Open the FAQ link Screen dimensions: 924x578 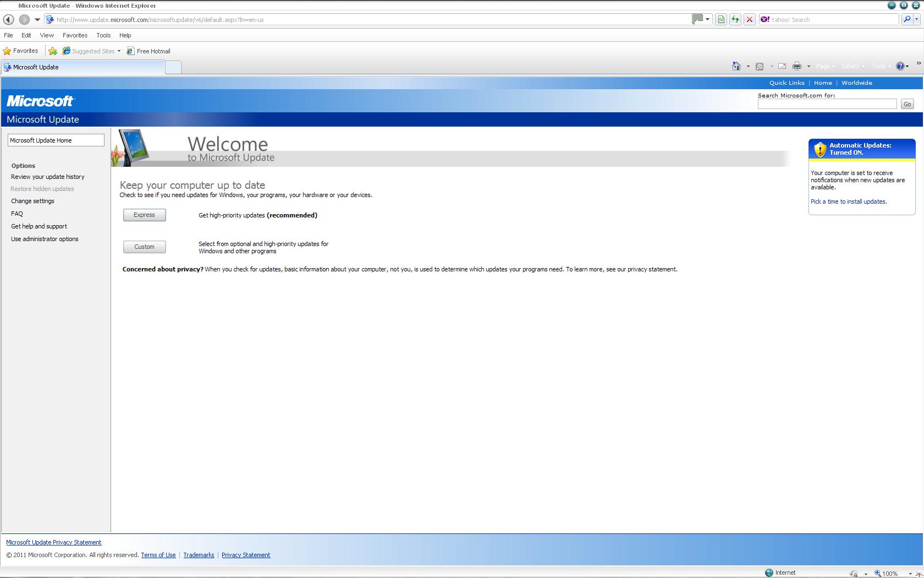click(x=17, y=214)
